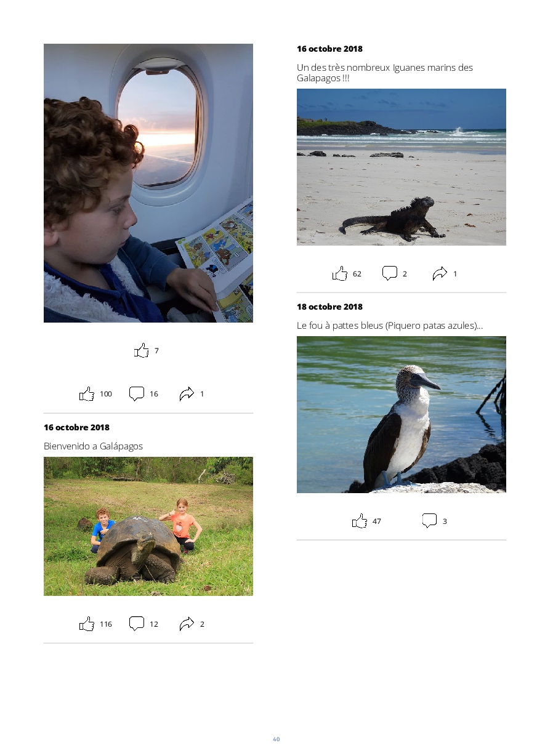
Task: Like the blue-footed booby post with 47
Action: (360, 521)
